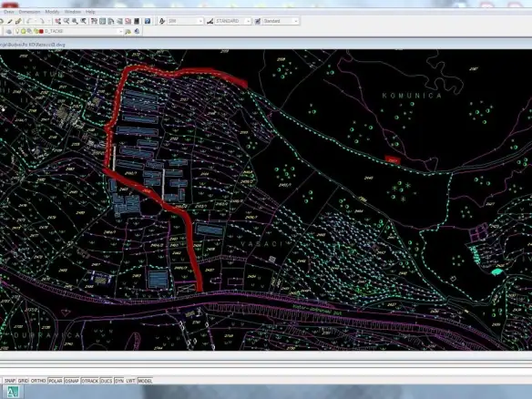Click the MODEL space button
Image resolution: width=532 pixels, height=399 pixels.
(145, 381)
